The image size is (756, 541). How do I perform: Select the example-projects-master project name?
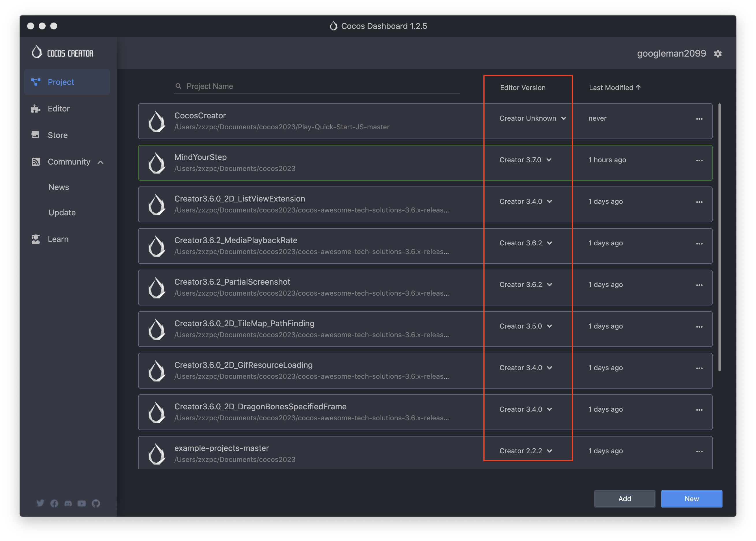221,448
